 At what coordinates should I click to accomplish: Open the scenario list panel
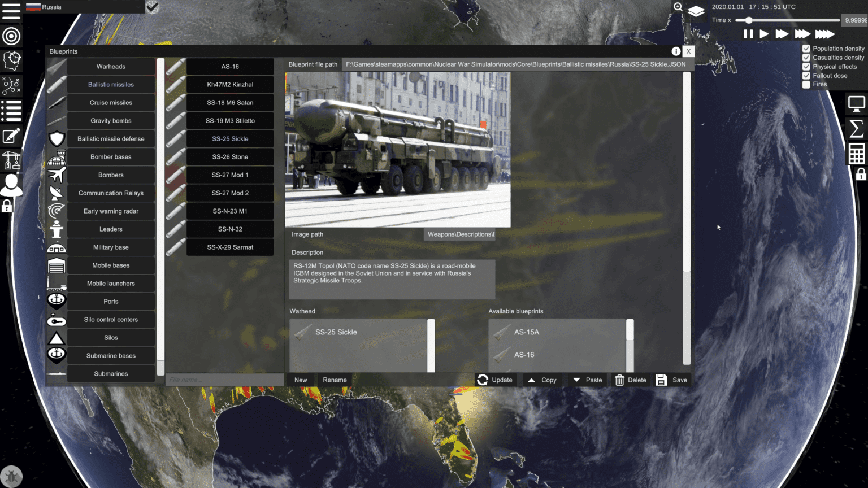pos(11,111)
